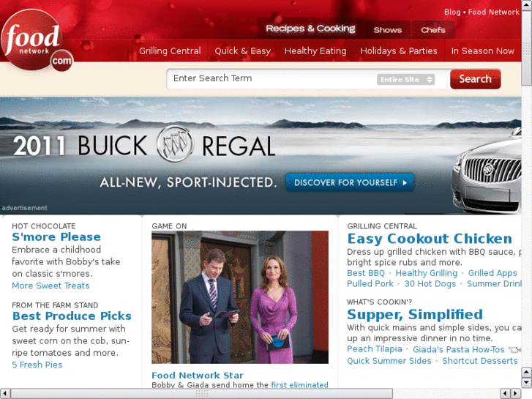Click the horizontal scrollbar thumb
This screenshot has height=399, width=532.
coord(202,394)
